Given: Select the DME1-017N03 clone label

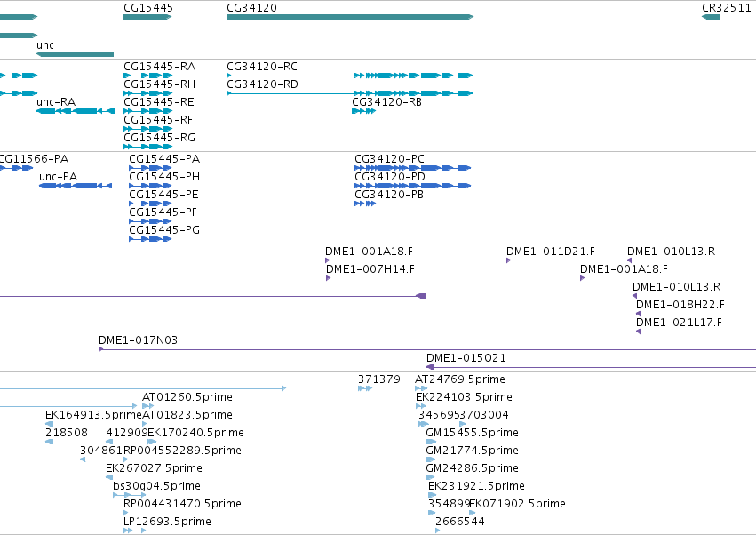Looking at the screenshot, I should point(138,340).
